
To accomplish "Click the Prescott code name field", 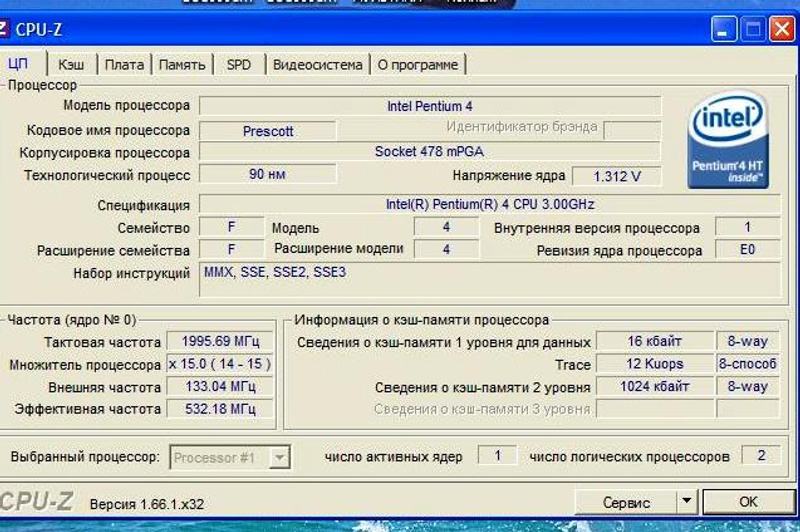I will [x=268, y=131].
